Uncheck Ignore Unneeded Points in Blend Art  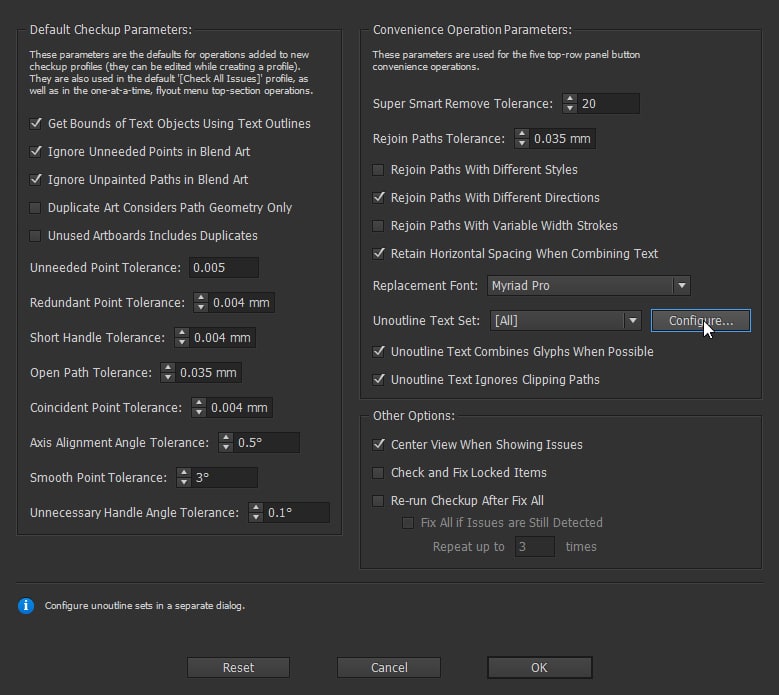35,151
